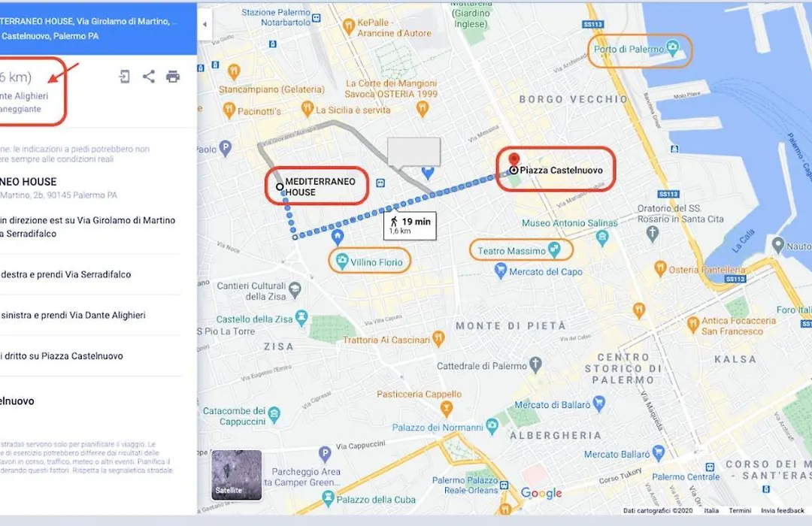812x526 pixels.
Task: Click the send-to-phone icon in directions panel
Action: click(x=124, y=77)
